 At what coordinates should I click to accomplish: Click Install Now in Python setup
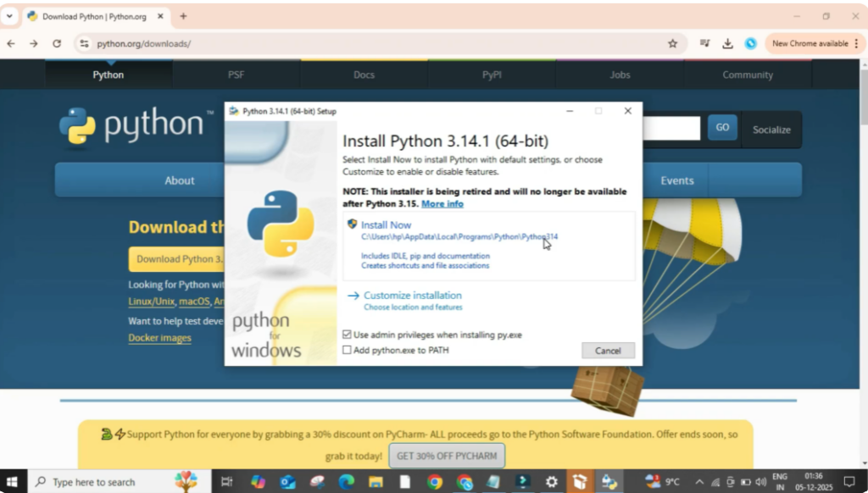pyautogui.click(x=386, y=225)
